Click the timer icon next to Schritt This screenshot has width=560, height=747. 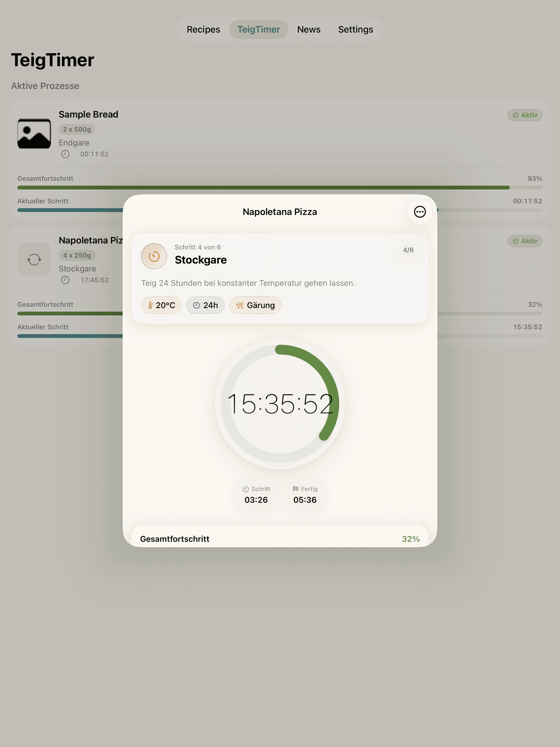[246, 489]
